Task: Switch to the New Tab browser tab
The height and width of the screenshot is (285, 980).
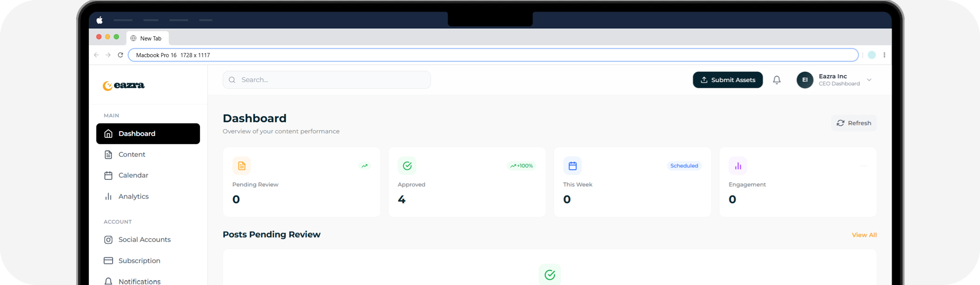Action: coord(148,38)
